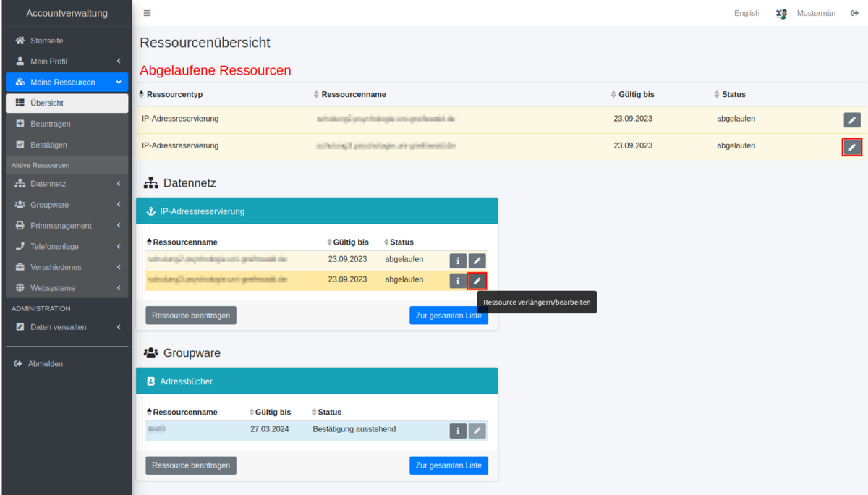
Task: Show info for the Adressbücher entry
Action: pyautogui.click(x=458, y=431)
